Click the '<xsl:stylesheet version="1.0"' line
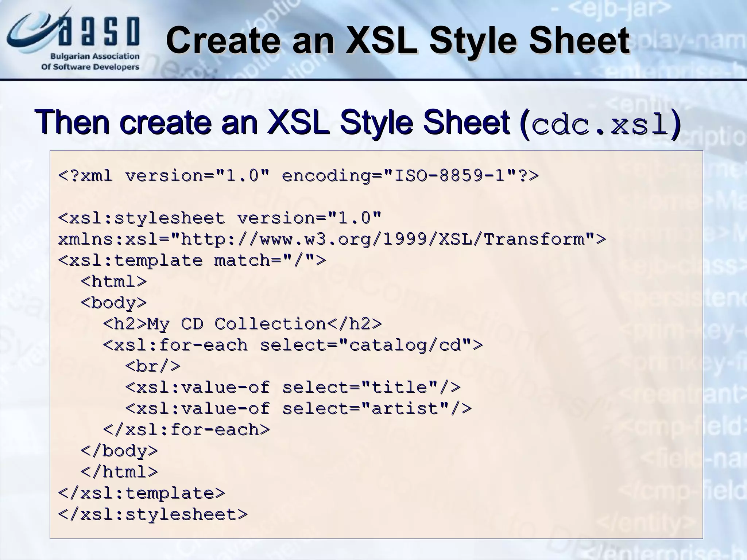The height and width of the screenshot is (560, 747). click(x=220, y=218)
